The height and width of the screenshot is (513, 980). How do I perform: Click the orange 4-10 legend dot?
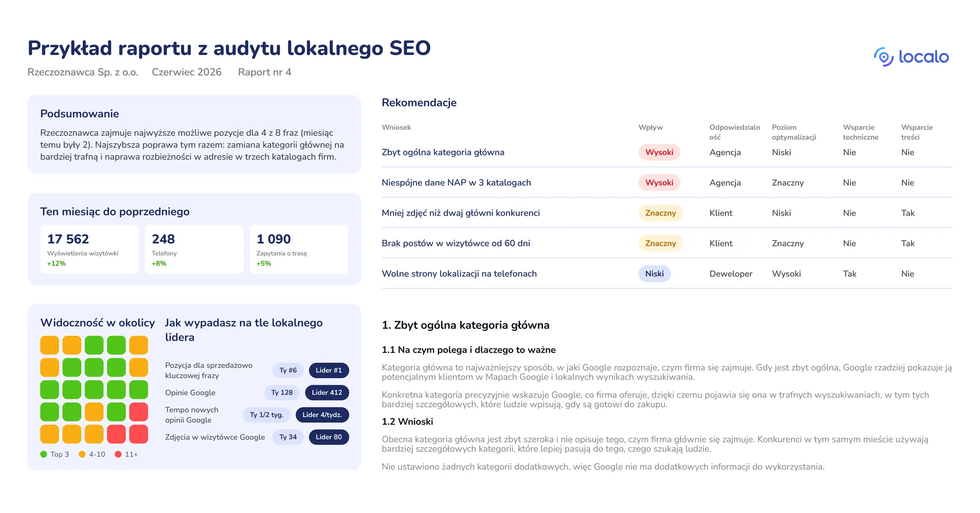pyautogui.click(x=82, y=454)
